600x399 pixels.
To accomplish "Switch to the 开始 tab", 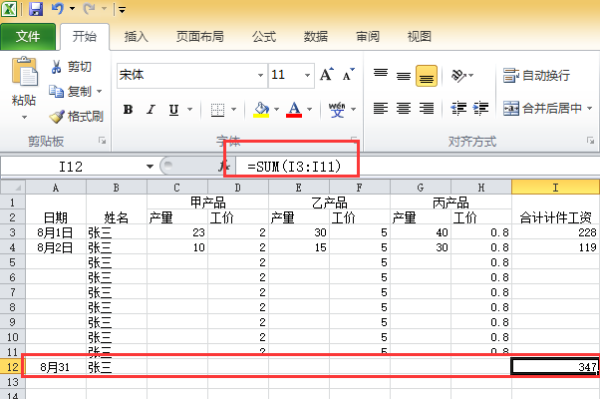I will (x=85, y=37).
